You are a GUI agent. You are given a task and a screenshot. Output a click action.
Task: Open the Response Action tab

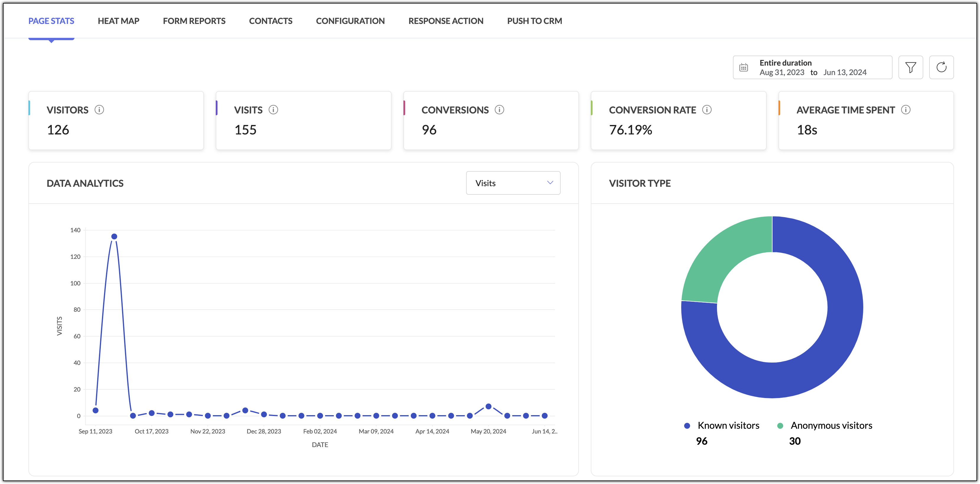445,21
